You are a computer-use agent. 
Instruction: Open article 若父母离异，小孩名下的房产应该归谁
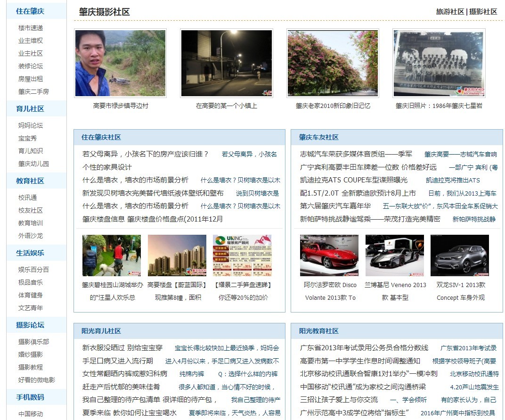tap(145, 154)
